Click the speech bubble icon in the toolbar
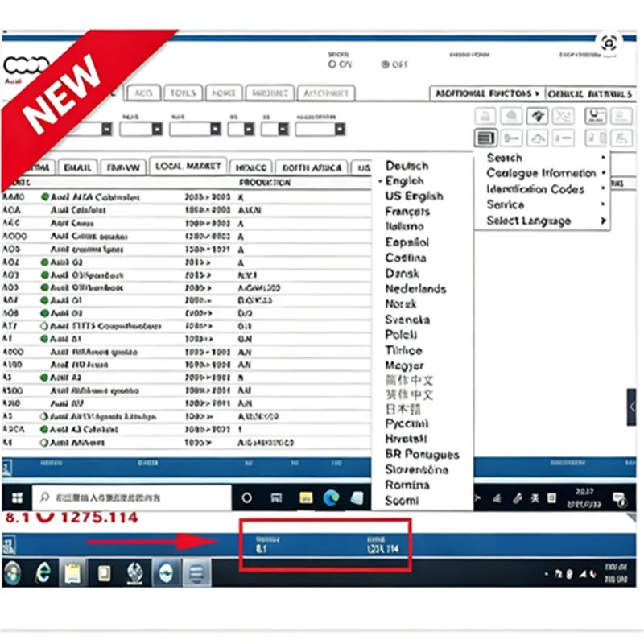 pos(512,116)
